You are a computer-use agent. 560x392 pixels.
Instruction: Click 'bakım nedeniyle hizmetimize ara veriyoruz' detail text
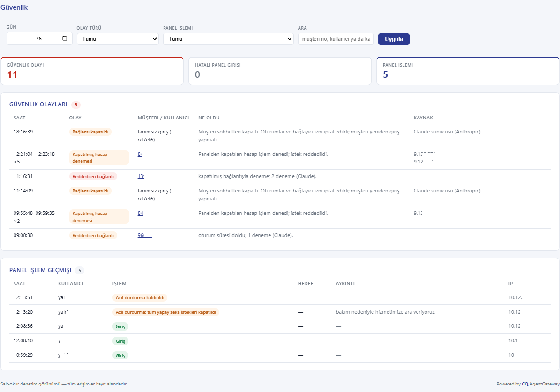(x=385, y=312)
